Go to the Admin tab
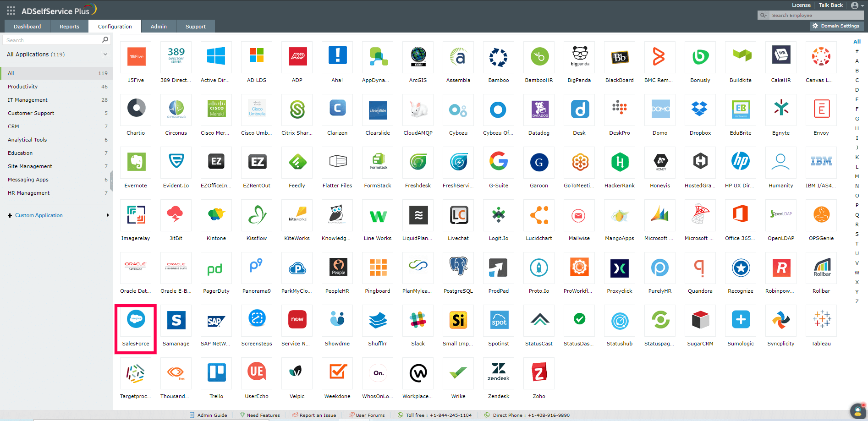868x421 pixels. tap(159, 27)
